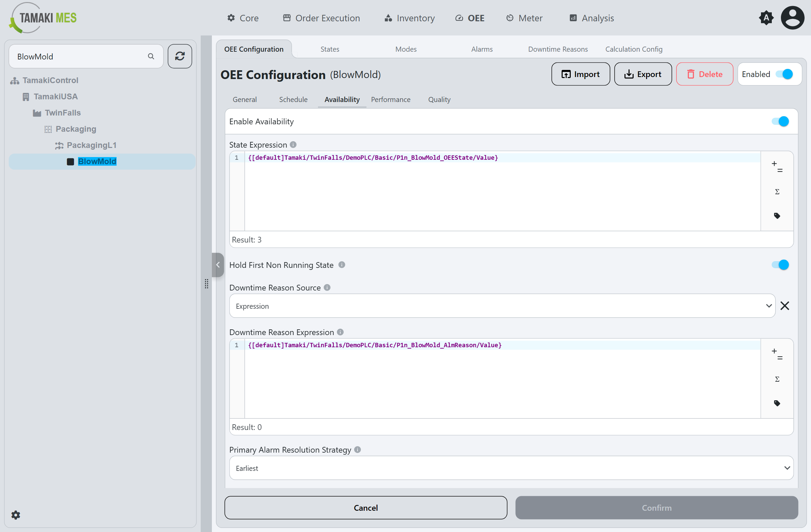
Task: Clear the Downtime Reason Source selection
Action: click(785, 306)
